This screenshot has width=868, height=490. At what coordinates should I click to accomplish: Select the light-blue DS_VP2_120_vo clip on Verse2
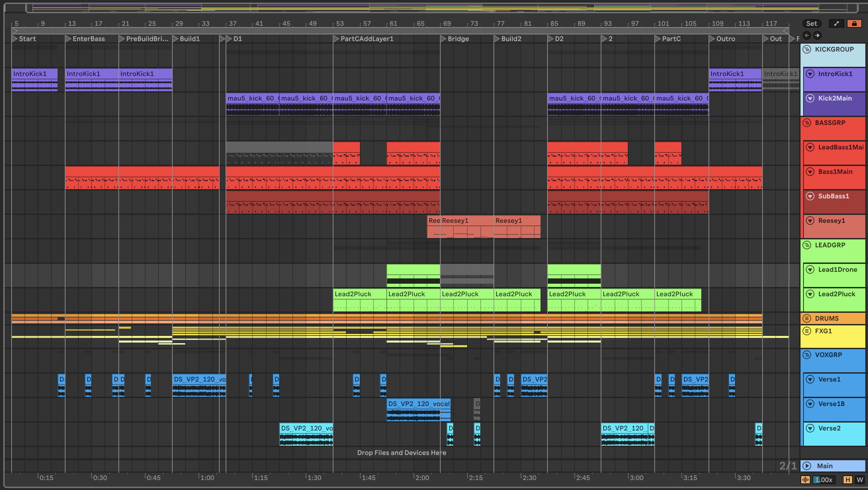[x=306, y=434]
